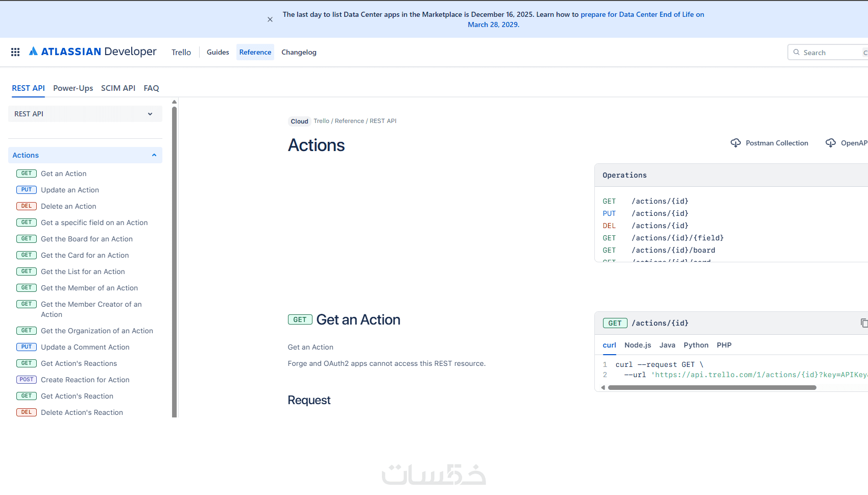Viewport: 868px width, 495px height.
Task: Open Get the List for an Action
Action: pyautogui.click(x=83, y=271)
